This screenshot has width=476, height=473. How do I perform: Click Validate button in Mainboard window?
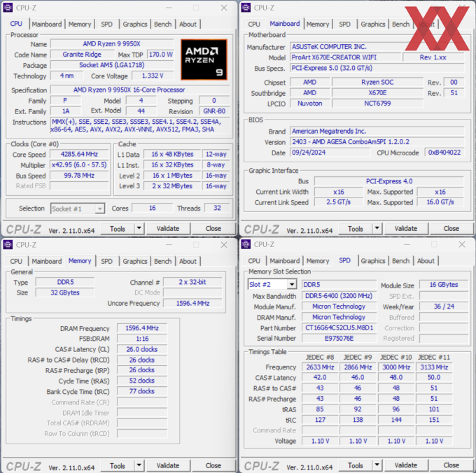coord(406,229)
